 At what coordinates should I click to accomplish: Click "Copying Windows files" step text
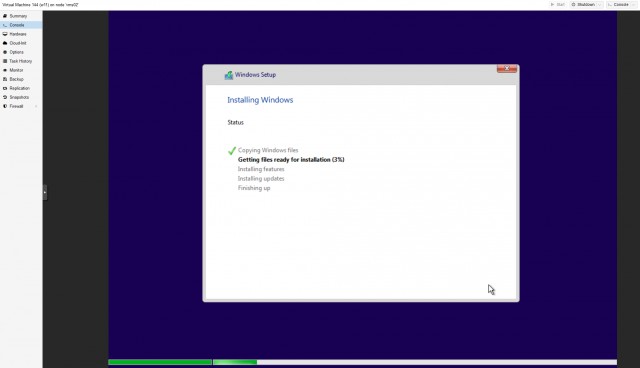pyautogui.click(x=268, y=150)
